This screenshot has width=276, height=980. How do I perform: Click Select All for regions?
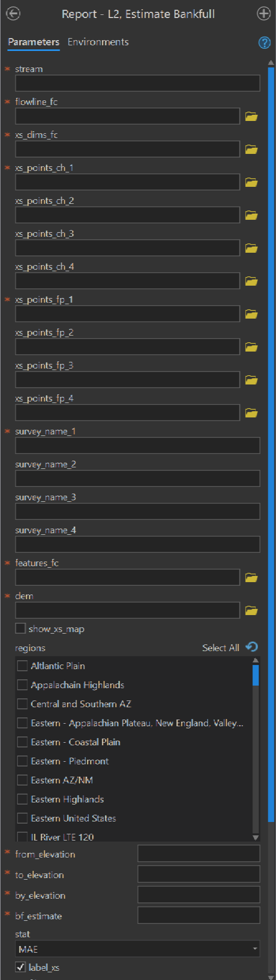(220, 648)
